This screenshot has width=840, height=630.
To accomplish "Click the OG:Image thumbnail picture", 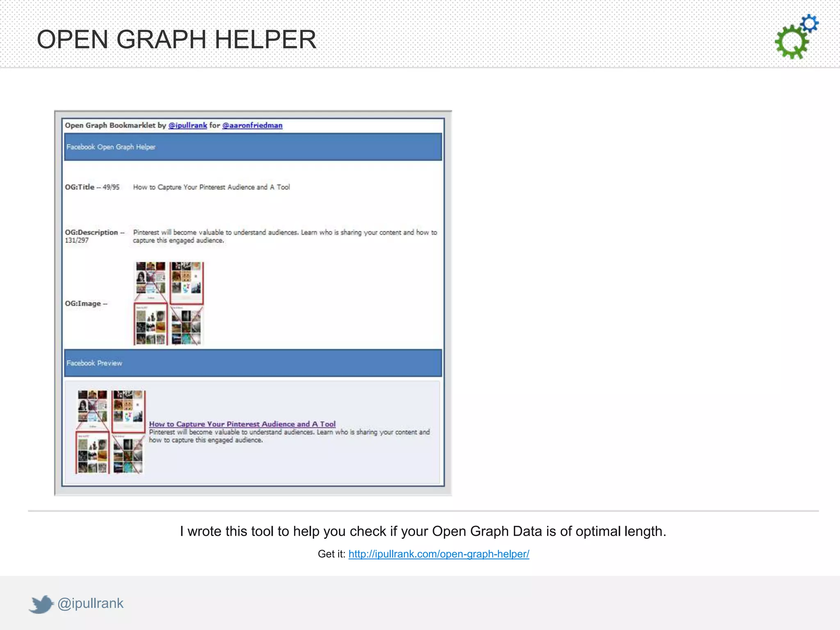I will (x=169, y=304).
